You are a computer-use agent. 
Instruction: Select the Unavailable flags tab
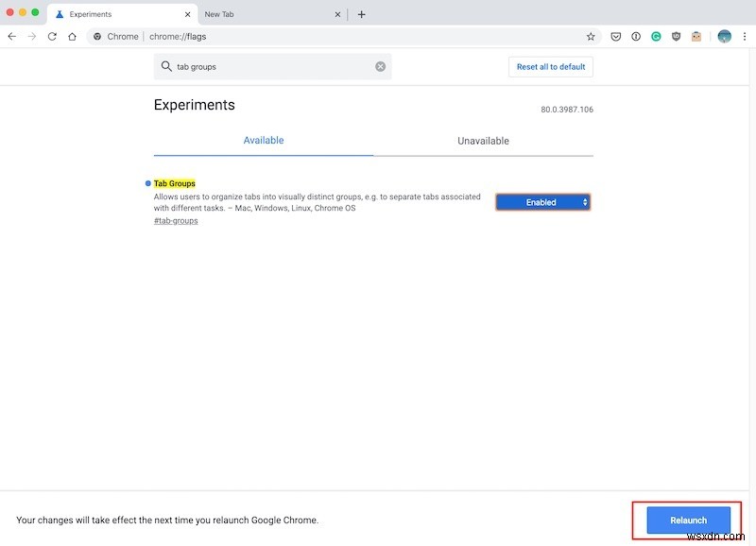tap(483, 141)
